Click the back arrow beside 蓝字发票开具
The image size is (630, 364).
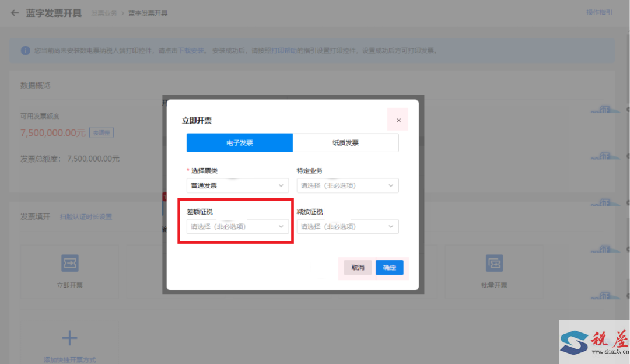tap(15, 13)
